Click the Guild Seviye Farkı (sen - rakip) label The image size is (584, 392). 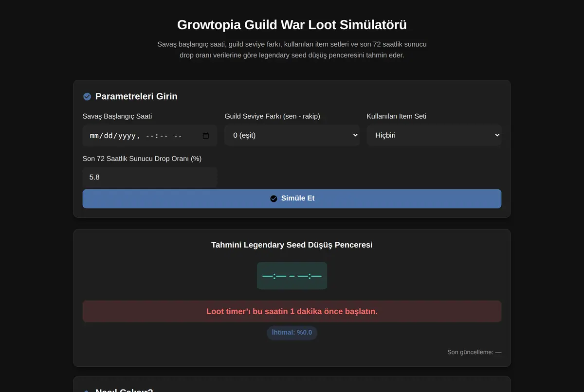point(273,116)
